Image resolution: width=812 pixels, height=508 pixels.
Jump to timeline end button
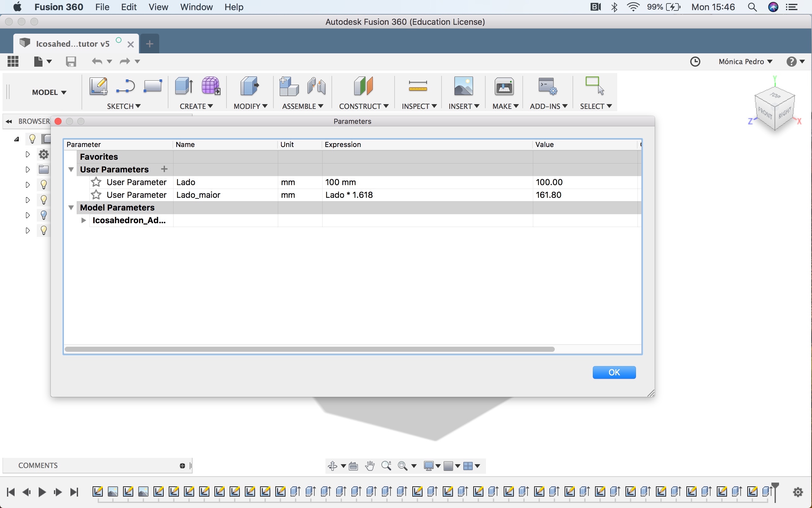tap(74, 492)
